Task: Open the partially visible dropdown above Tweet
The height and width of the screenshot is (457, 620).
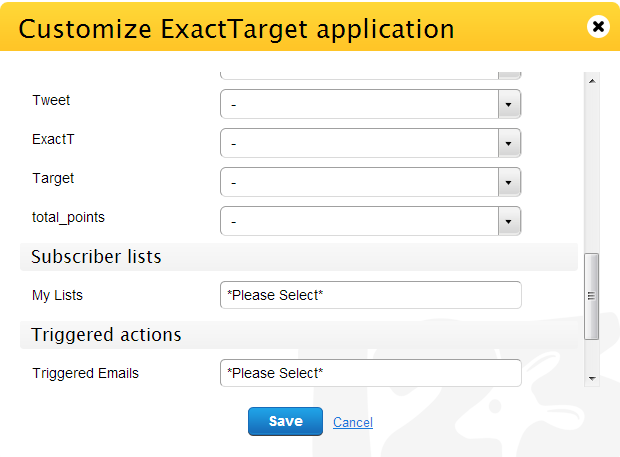Action: (370, 76)
